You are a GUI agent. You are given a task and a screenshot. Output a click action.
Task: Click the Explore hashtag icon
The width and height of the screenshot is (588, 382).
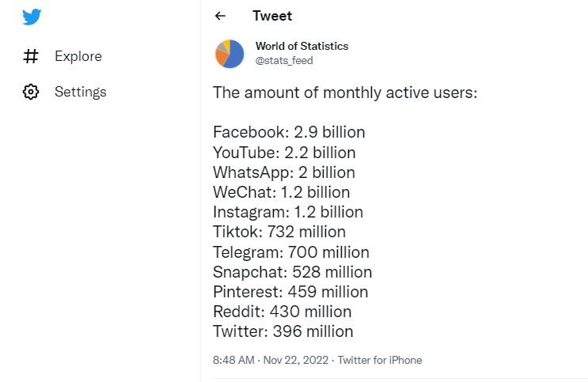[x=31, y=56]
